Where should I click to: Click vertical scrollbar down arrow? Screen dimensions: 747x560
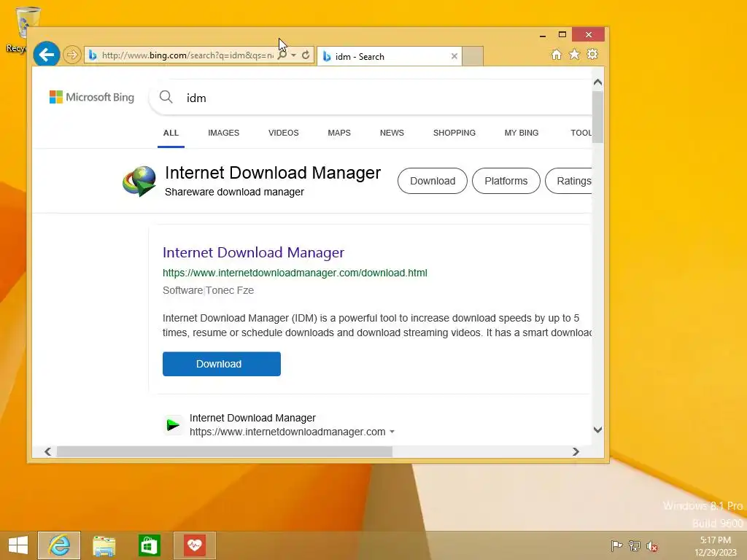598,429
